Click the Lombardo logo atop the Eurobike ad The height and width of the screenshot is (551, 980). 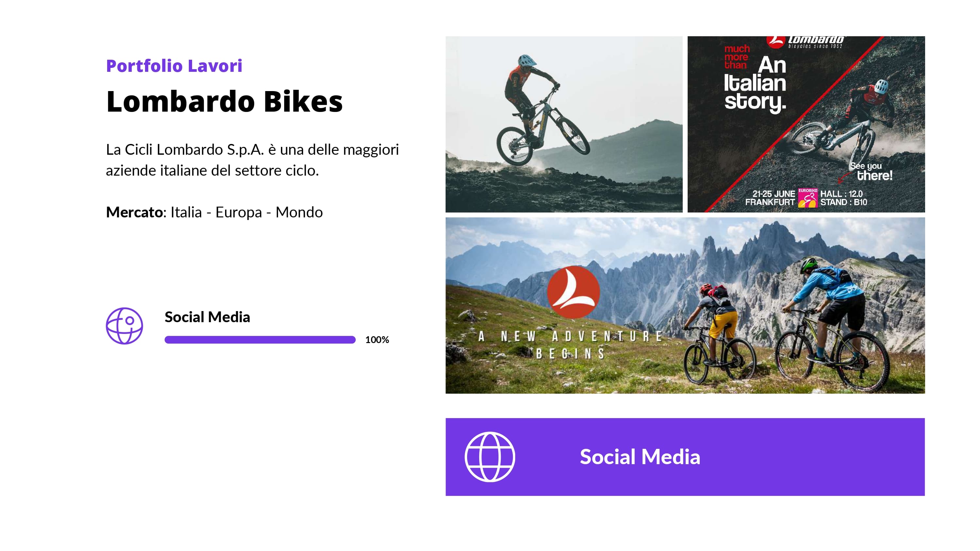[805, 42]
